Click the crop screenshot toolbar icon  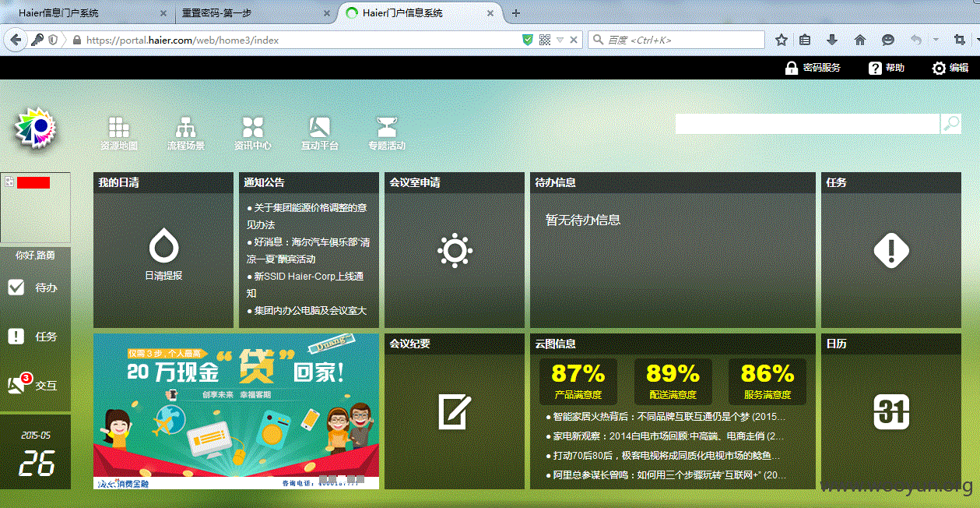pos(959,40)
